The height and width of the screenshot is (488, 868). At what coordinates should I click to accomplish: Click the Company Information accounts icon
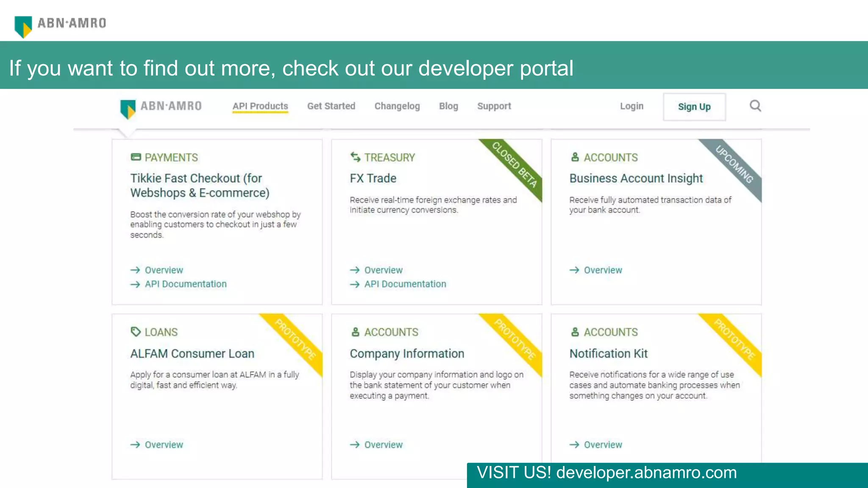[x=355, y=332]
